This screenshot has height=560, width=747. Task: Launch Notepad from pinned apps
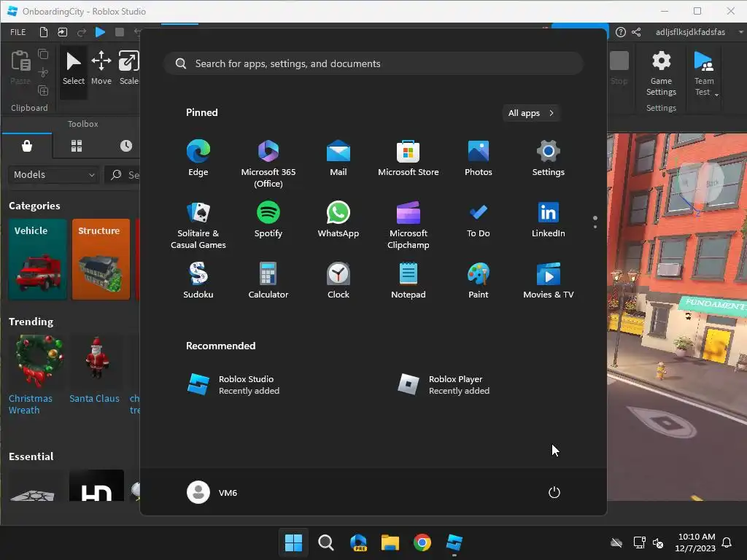[x=409, y=281]
